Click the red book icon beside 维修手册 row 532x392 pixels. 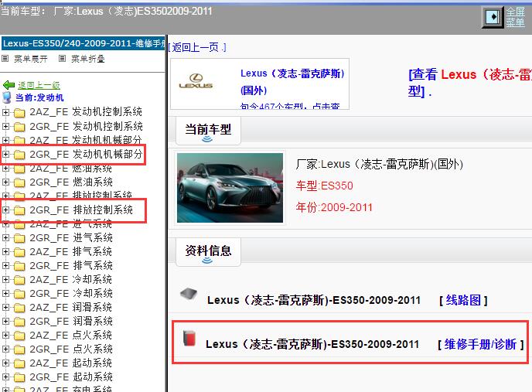pyautogui.click(x=189, y=338)
